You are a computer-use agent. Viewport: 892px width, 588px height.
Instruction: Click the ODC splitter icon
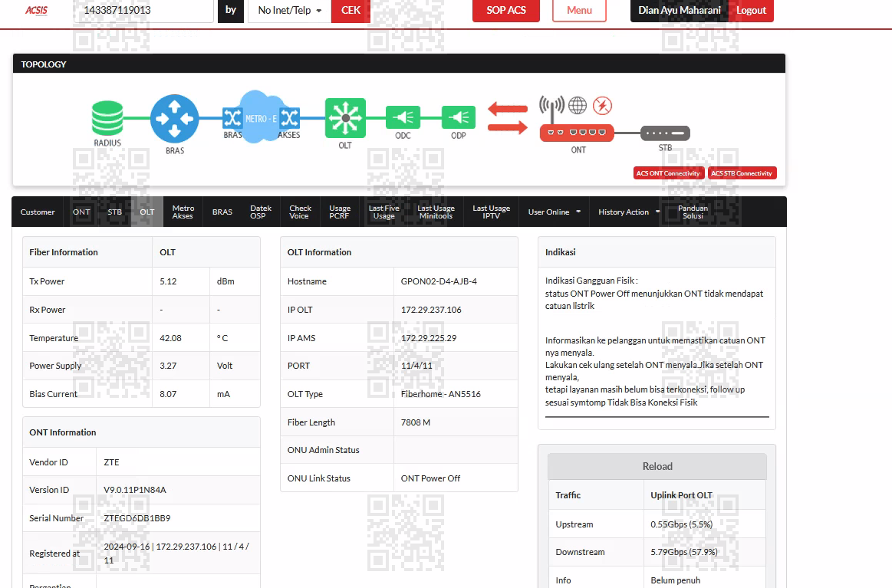pos(403,118)
